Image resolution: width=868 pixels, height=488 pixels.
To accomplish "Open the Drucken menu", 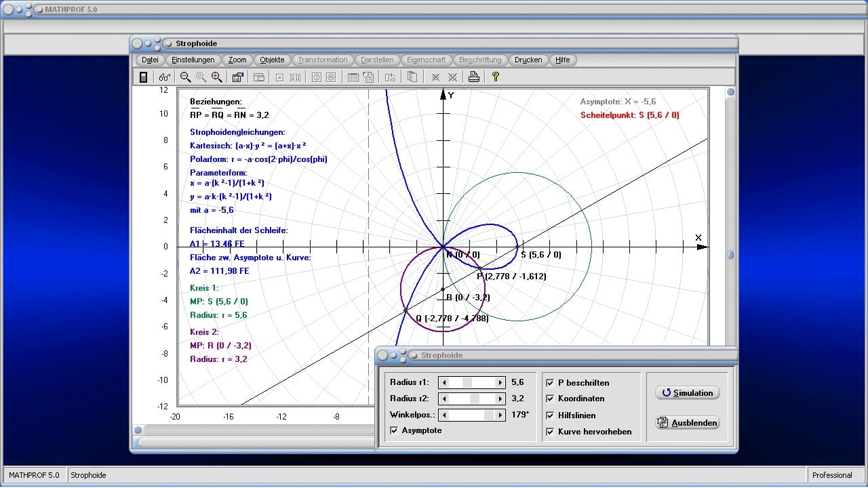I will (x=528, y=60).
